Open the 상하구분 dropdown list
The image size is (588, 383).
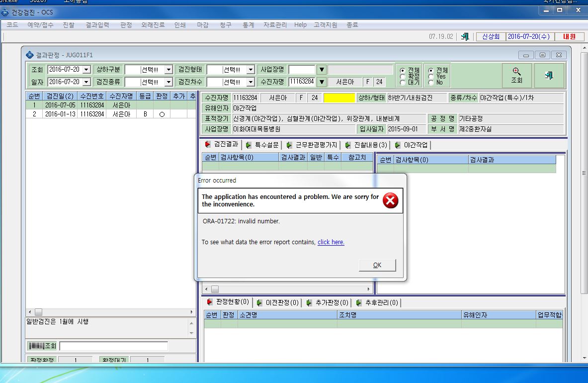pyautogui.click(x=169, y=70)
